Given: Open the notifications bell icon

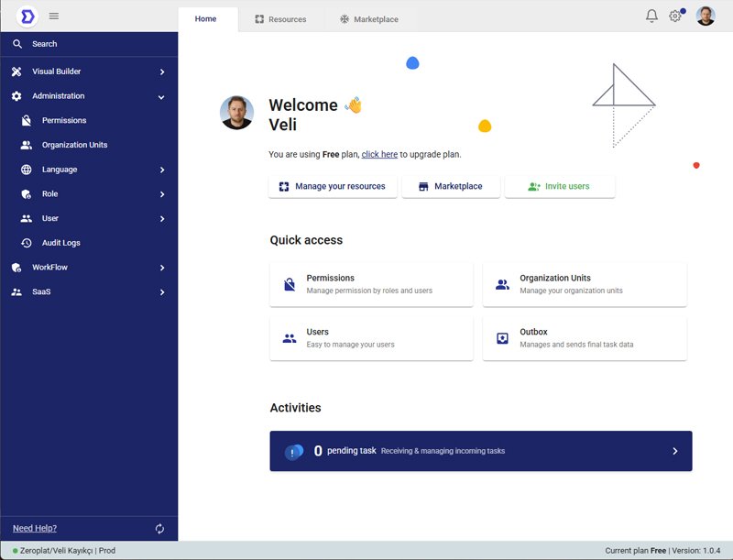Looking at the screenshot, I should (651, 16).
